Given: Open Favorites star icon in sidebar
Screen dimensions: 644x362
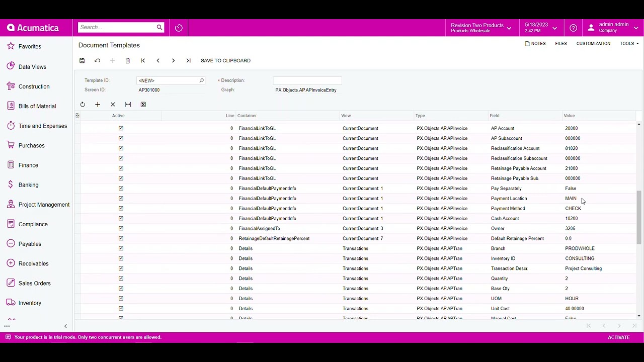Looking at the screenshot, I should [x=11, y=46].
